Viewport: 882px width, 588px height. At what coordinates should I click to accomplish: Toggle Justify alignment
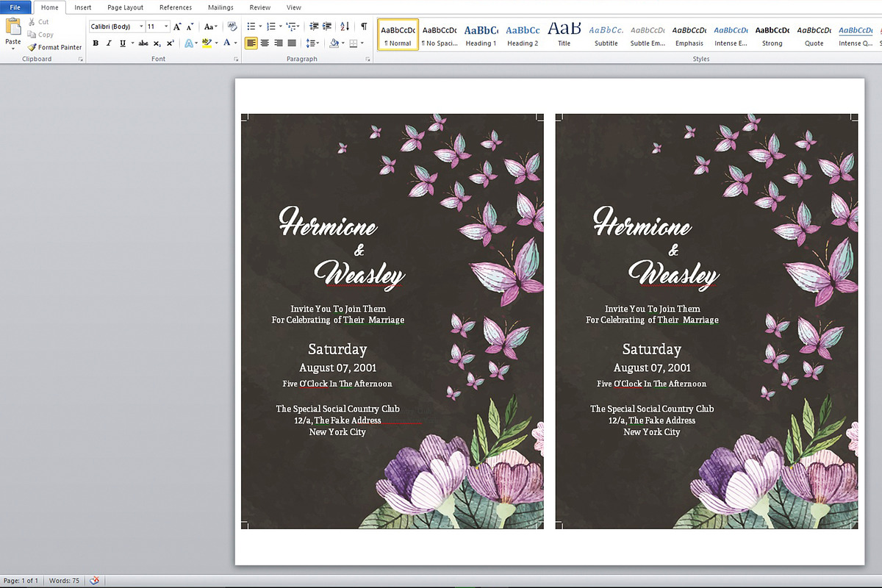(x=292, y=43)
